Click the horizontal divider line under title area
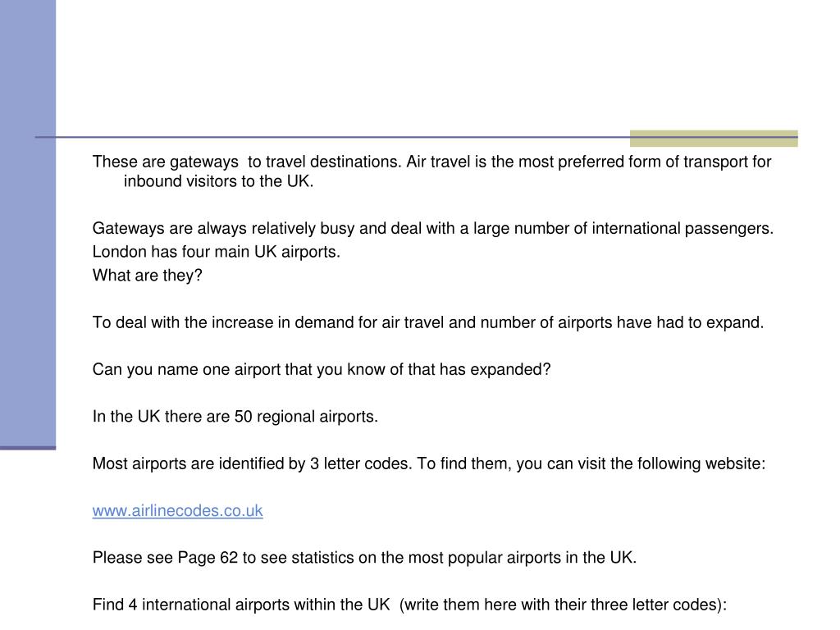The image size is (840, 630). coord(332,137)
